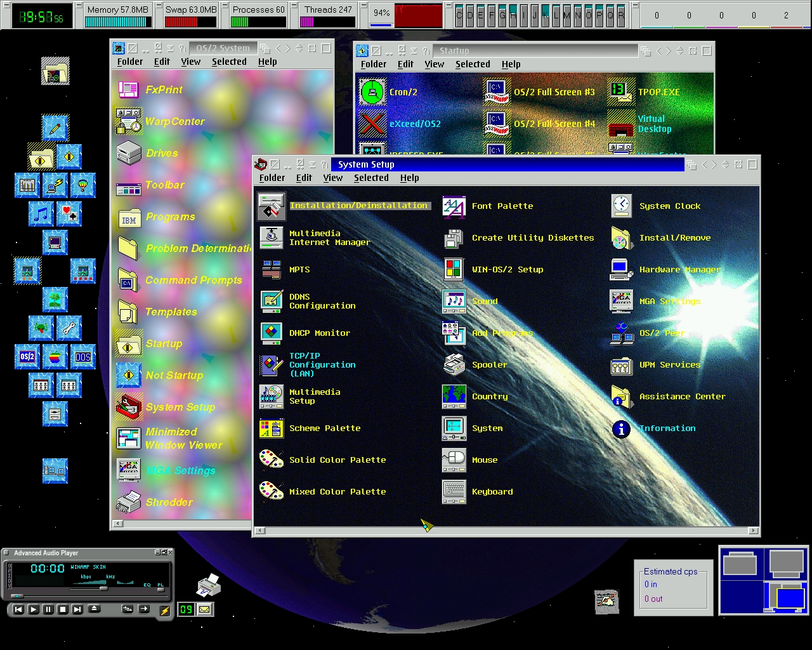Screen dimensions: 812x650
Task: Open Multimedia Setup icon
Action: coord(272,396)
